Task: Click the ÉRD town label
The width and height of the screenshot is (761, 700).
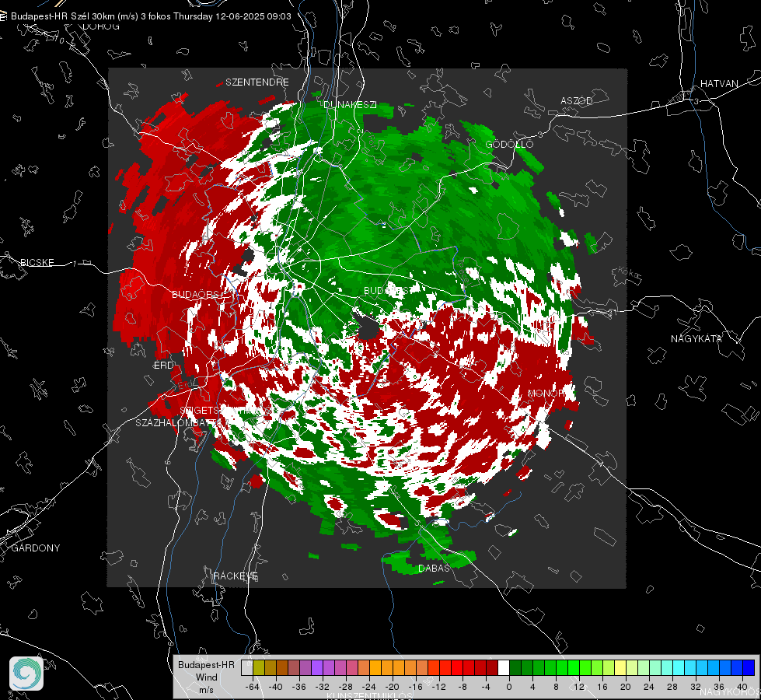Action: pos(163,366)
